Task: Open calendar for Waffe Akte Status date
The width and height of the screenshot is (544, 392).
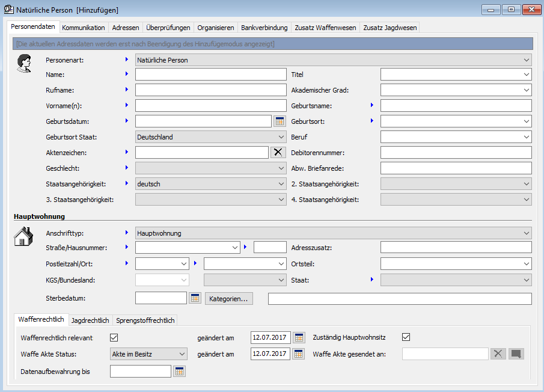Action: (x=299, y=354)
